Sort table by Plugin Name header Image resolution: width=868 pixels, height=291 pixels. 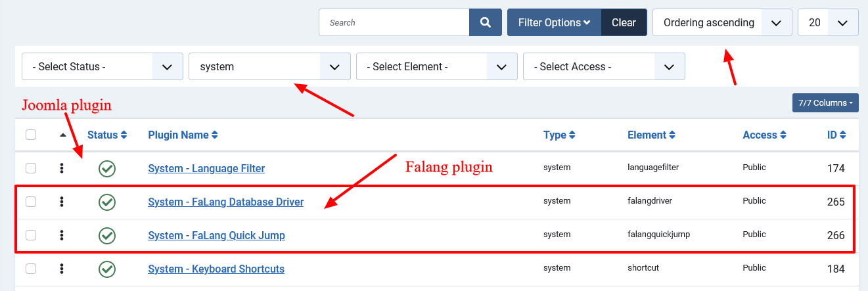[183, 135]
